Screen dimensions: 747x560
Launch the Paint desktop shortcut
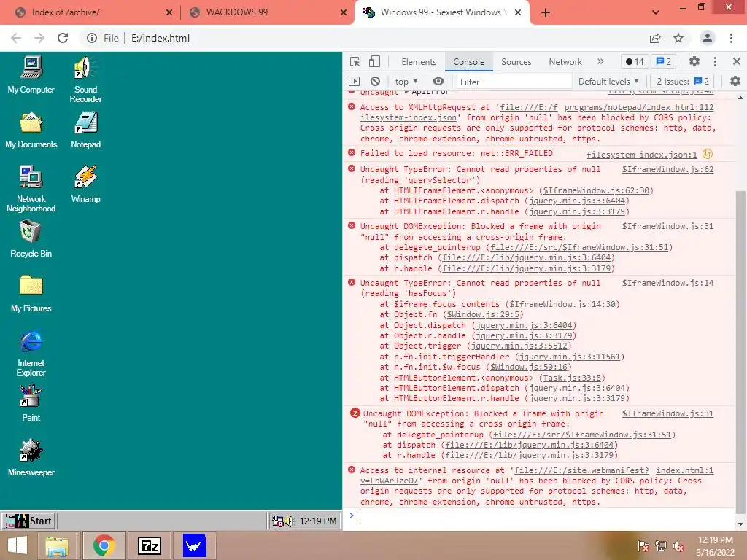click(x=31, y=402)
